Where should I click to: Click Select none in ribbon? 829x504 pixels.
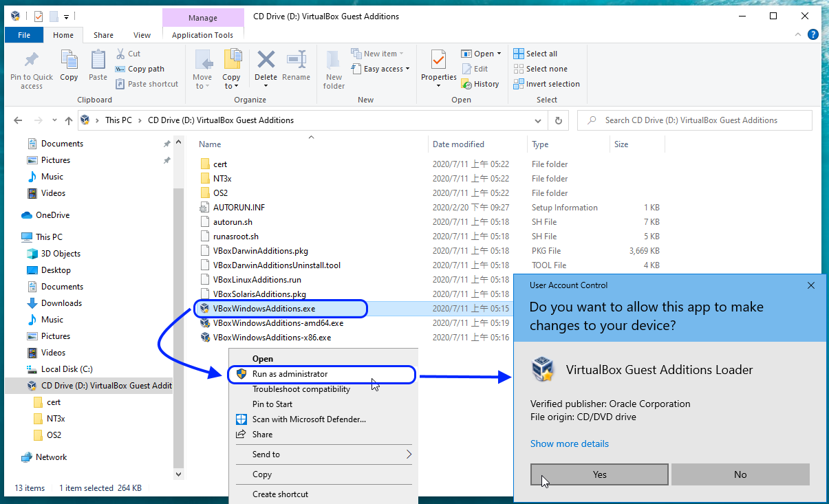click(x=541, y=69)
